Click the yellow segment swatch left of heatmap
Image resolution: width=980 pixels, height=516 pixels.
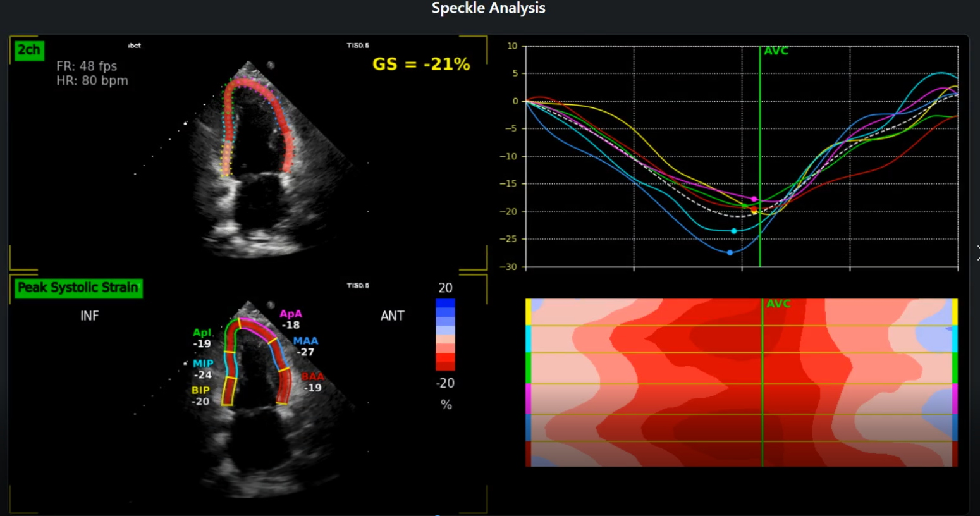click(529, 312)
